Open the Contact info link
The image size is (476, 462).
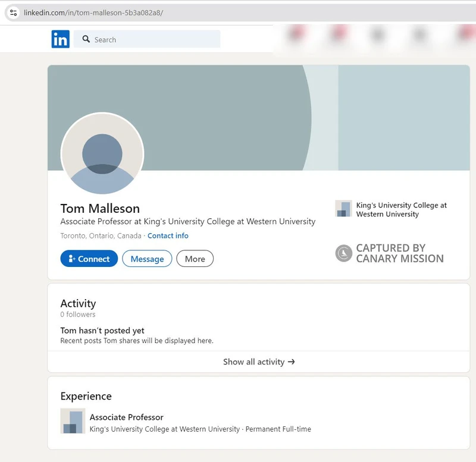coord(168,235)
